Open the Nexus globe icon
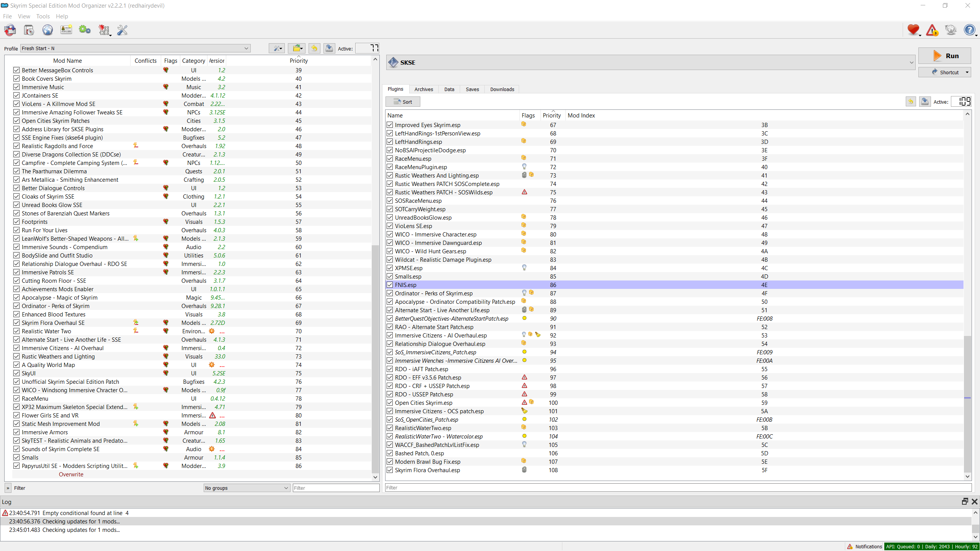Image resolution: width=980 pixels, height=551 pixels. (47, 30)
